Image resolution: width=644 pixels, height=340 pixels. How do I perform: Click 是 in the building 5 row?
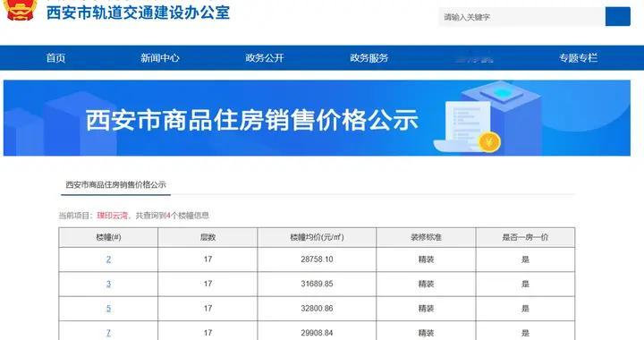click(x=525, y=309)
